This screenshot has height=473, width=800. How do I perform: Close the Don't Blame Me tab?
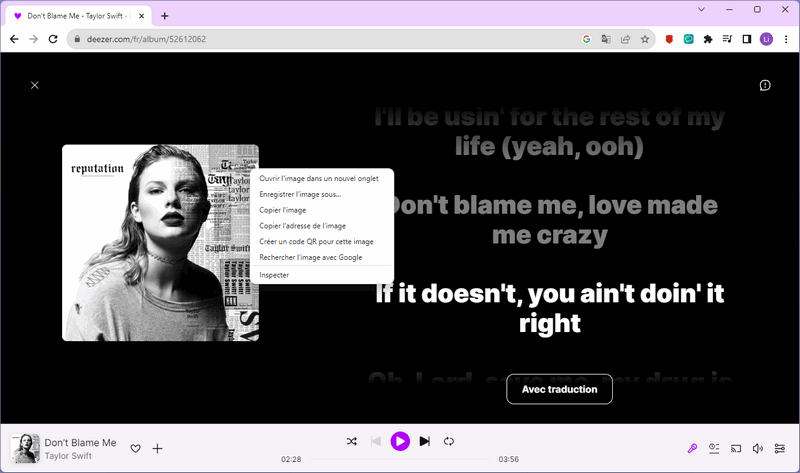[141, 16]
